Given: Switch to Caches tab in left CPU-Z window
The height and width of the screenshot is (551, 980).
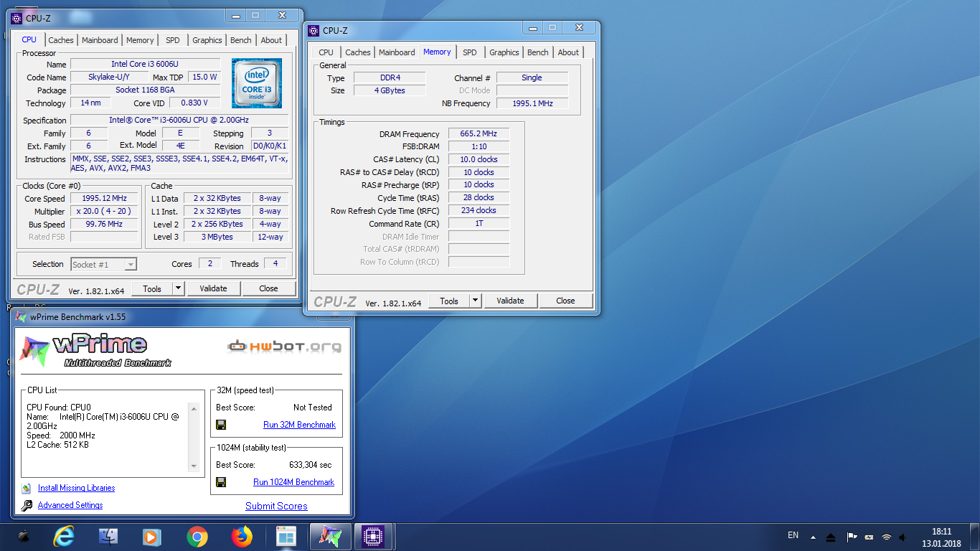Looking at the screenshot, I should pyautogui.click(x=61, y=40).
